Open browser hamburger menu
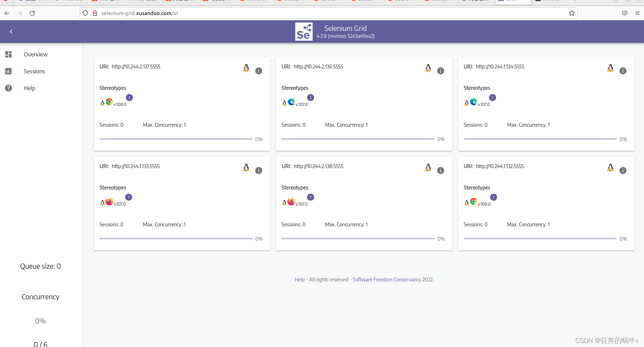 coord(637,13)
